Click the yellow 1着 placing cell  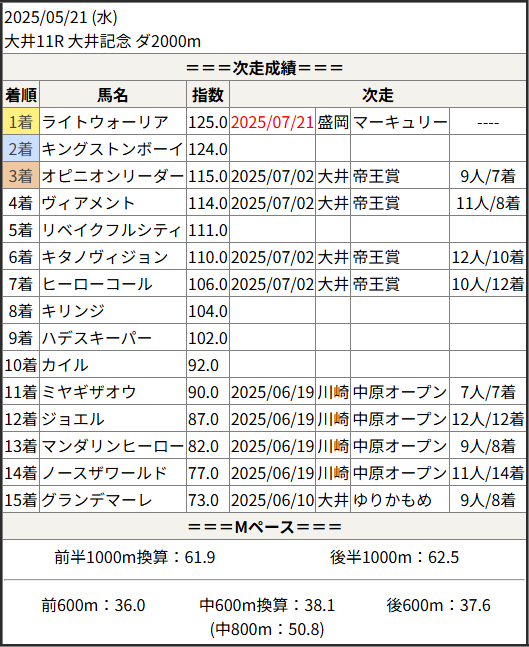coord(21,122)
